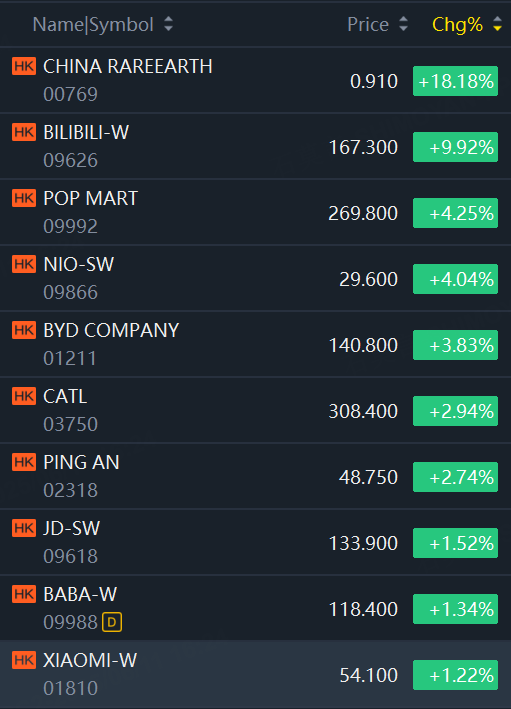
Task: Open BABA-W stock name
Action: point(80,595)
